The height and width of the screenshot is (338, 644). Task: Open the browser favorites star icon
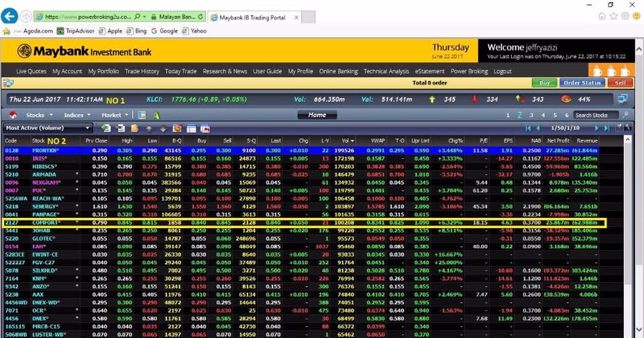[614, 16]
